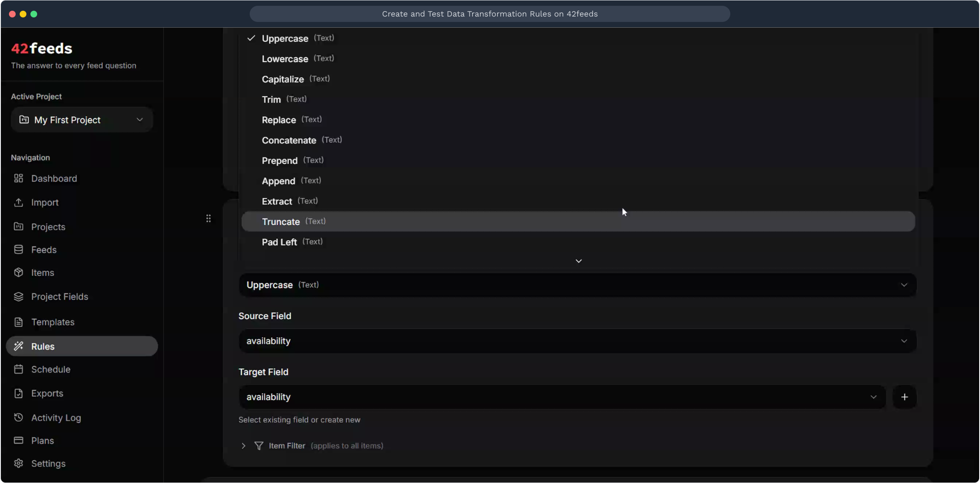Open the My First Project dropdown
This screenshot has height=483, width=980.
click(82, 120)
